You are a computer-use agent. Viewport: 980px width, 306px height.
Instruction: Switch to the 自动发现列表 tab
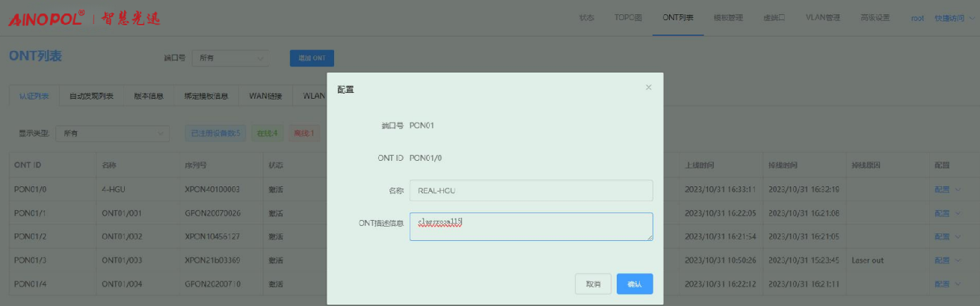91,96
